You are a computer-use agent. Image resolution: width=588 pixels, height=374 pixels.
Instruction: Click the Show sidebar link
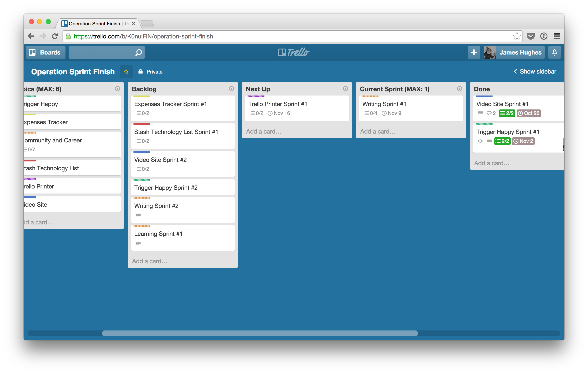pos(538,71)
